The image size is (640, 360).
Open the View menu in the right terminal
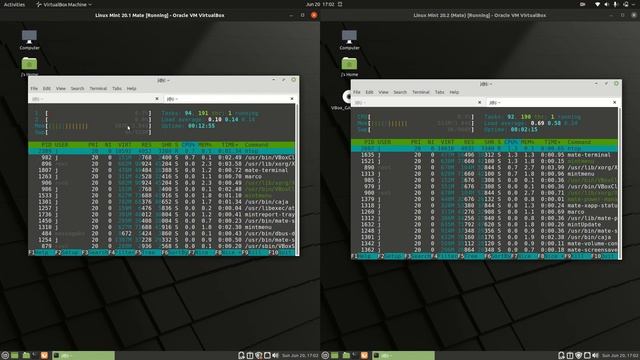384,92
